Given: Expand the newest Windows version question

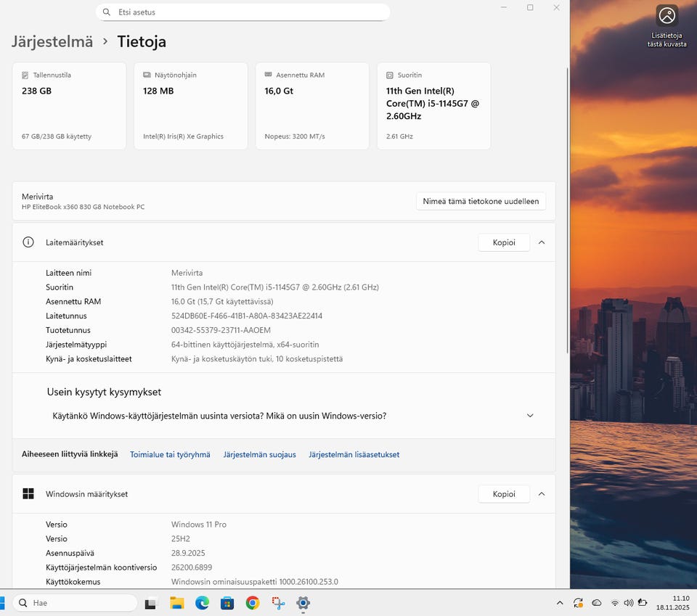Looking at the screenshot, I should point(530,416).
